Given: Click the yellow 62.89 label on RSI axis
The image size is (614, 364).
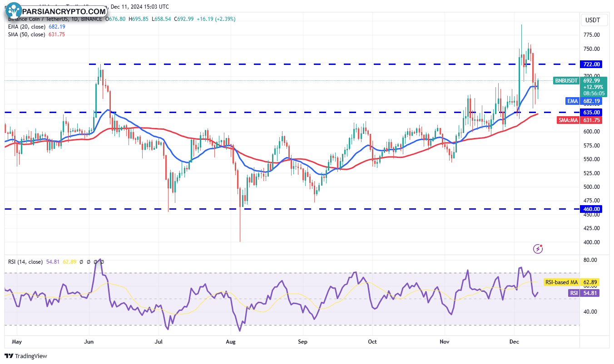Looking at the screenshot, I should [x=590, y=282].
